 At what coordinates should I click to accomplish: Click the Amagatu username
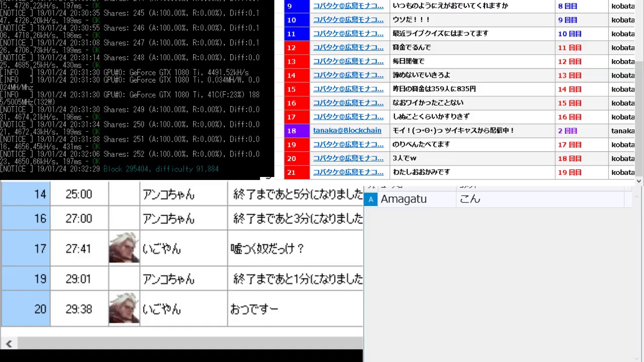pyautogui.click(x=404, y=199)
